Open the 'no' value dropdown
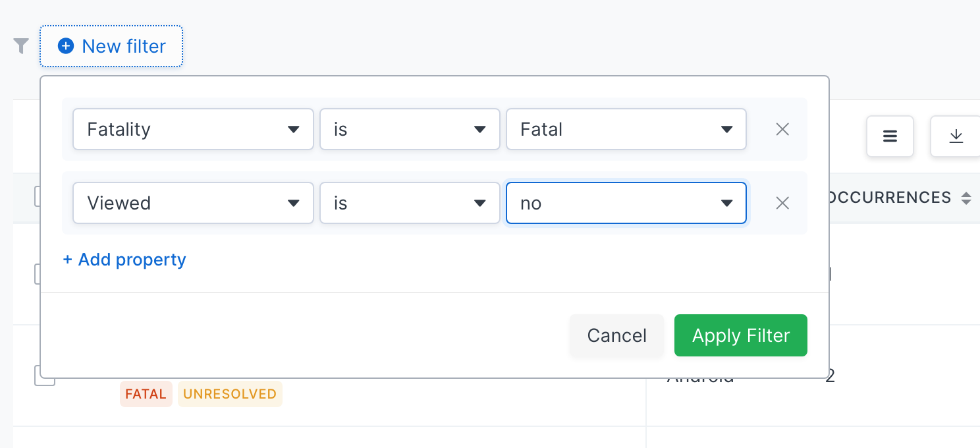The width and height of the screenshot is (980, 448). pos(626,203)
